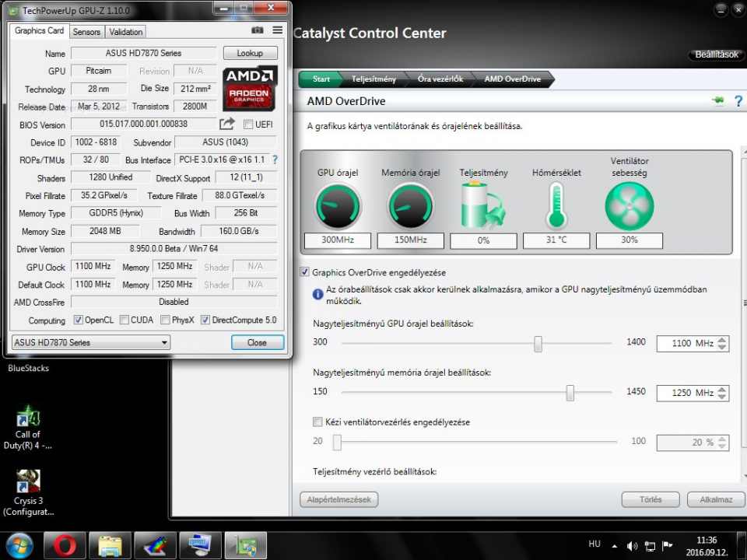Image resolution: width=747 pixels, height=560 pixels.
Task: Click the GPU-Z Close button
Action: (258, 342)
